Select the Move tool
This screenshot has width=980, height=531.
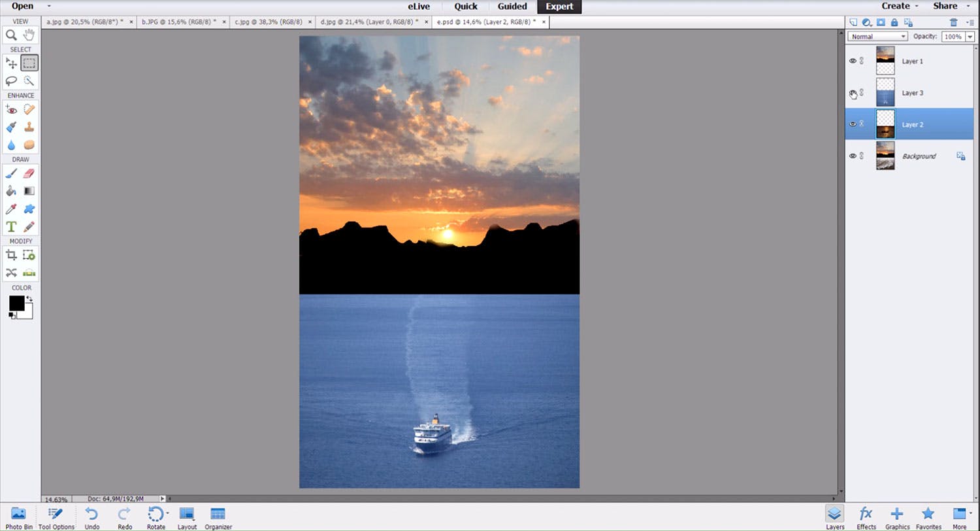tap(11, 63)
